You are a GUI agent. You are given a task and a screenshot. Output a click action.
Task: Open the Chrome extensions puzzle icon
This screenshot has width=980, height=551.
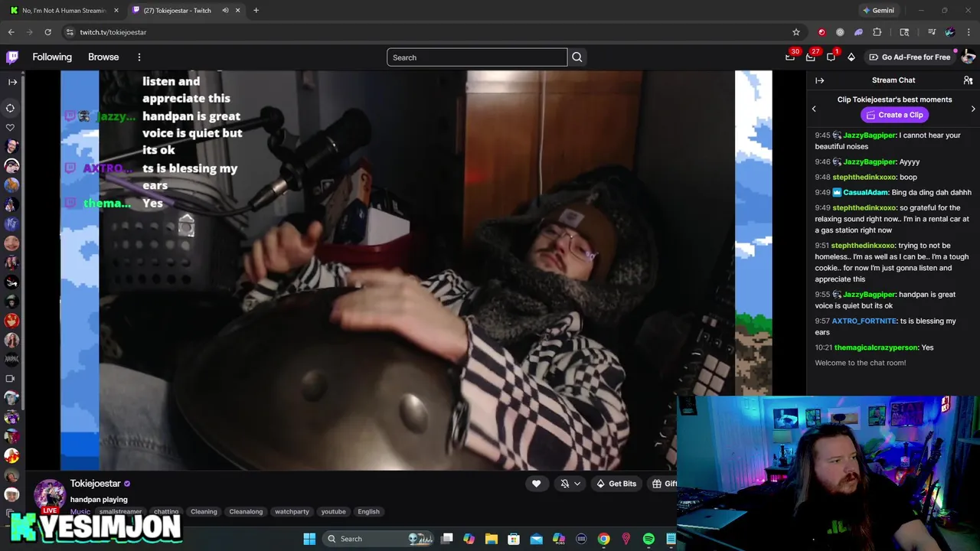click(x=877, y=32)
